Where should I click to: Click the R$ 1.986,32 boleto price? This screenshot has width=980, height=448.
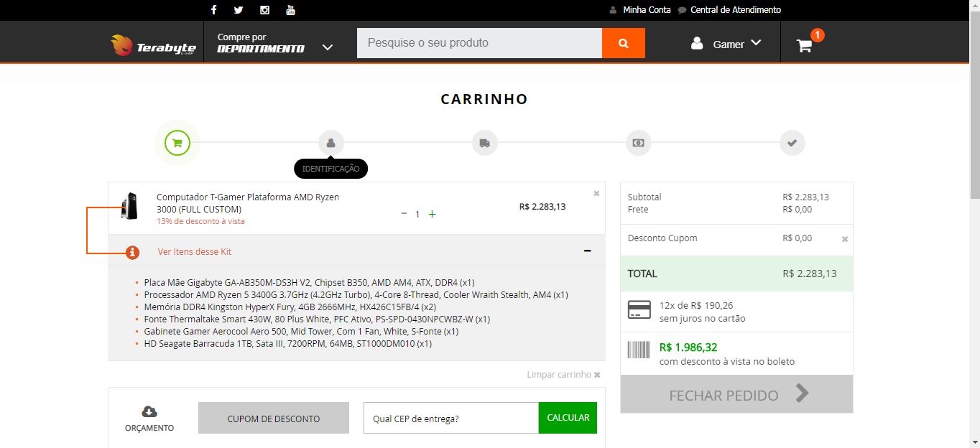(688, 347)
